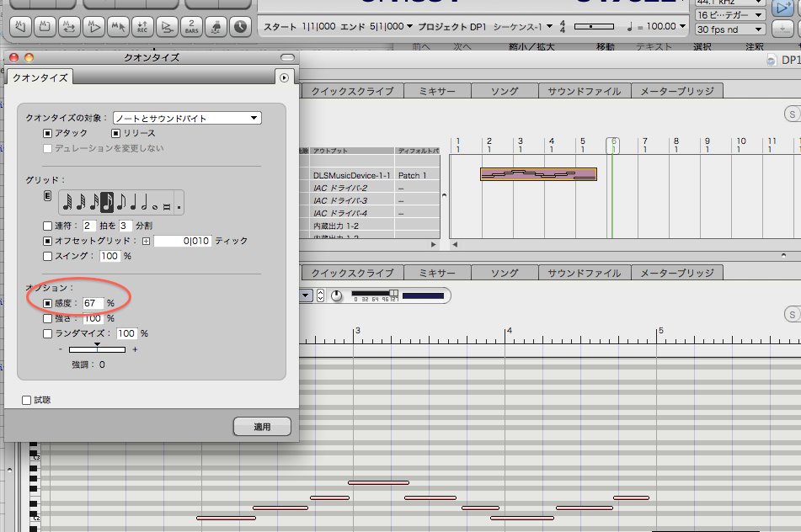Select the 64th note grid value
The image size is (801, 532).
pos(81,202)
